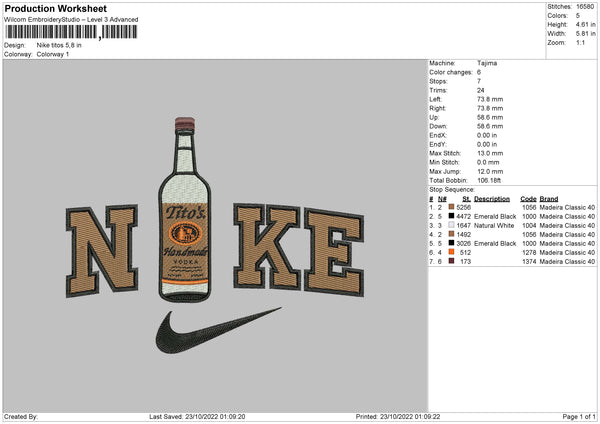Click the Max Stitch value '13.0 mm'
This screenshot has width=600, height=424.
point(490,153)
